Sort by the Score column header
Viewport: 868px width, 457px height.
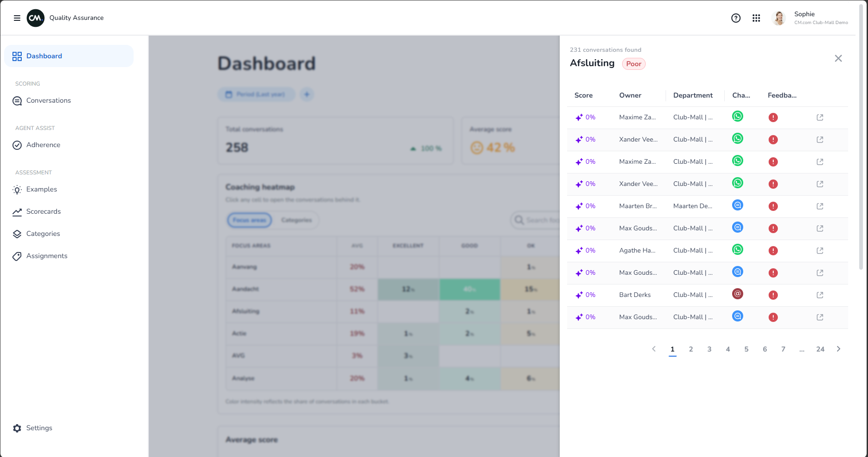(584, 95)
